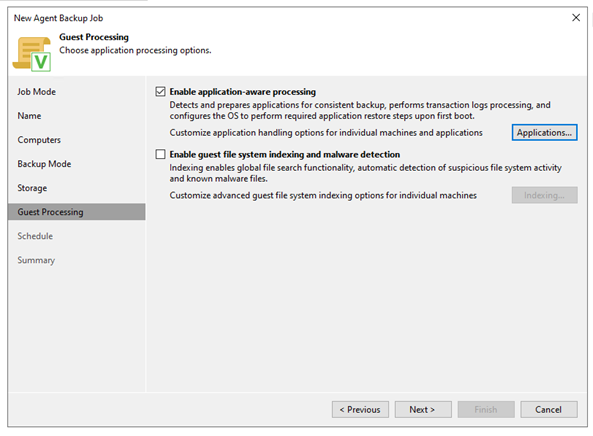593x436 pixels.
Task: Go to the Summary step
Action: click(x=36, y=260)
